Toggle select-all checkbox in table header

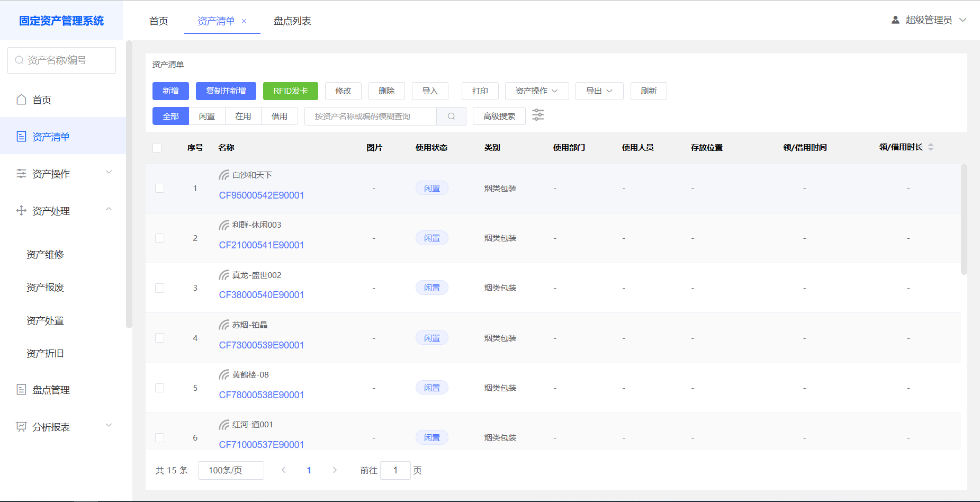coord(157,148)
